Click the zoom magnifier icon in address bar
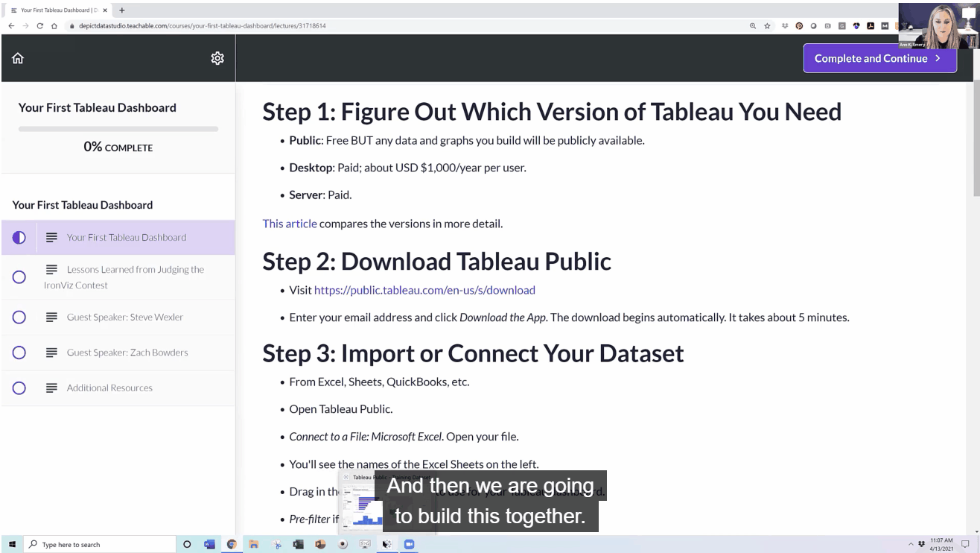980x553 pixels. (754, 25)
